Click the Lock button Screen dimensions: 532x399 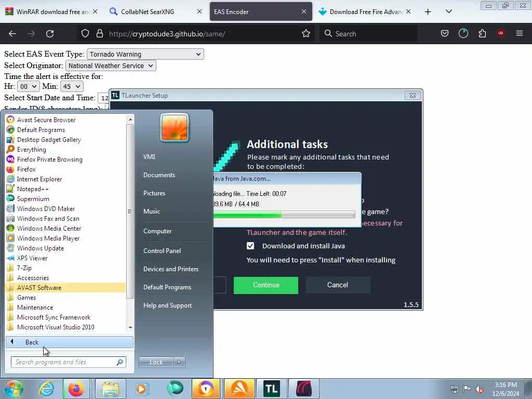(x=156, y=362)
